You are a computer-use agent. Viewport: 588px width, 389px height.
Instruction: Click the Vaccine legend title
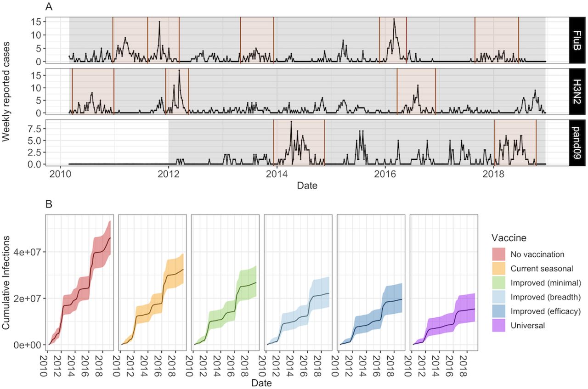click(x=509, y=238)
